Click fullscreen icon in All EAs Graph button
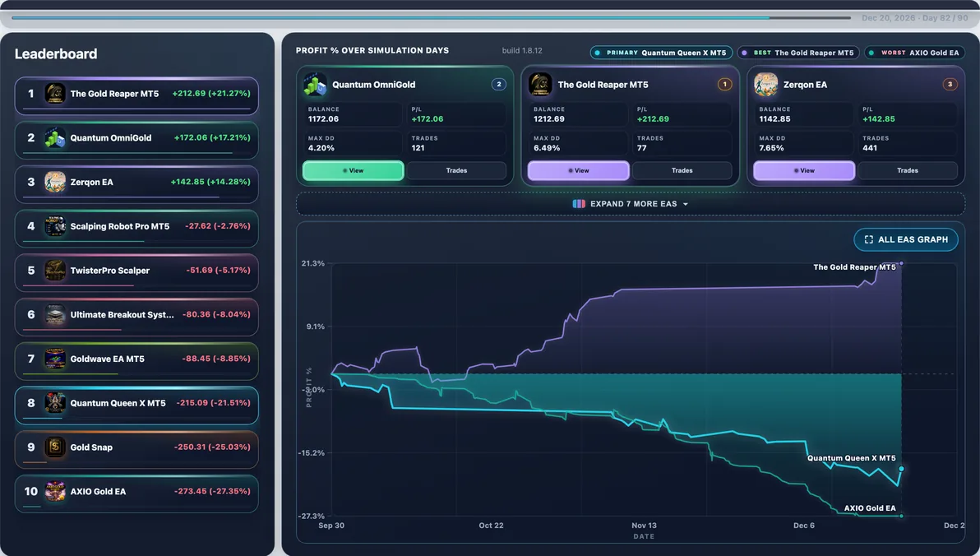 [869, 239]
